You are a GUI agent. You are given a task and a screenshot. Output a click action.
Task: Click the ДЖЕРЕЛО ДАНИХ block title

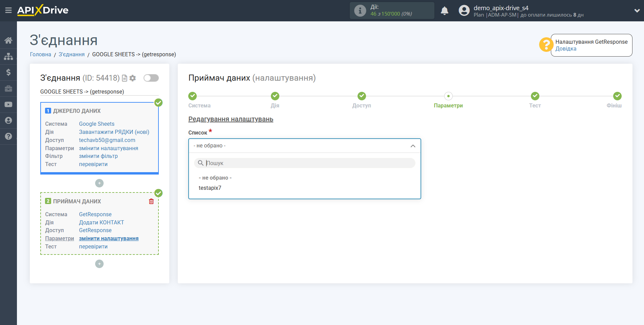point(77,111)
